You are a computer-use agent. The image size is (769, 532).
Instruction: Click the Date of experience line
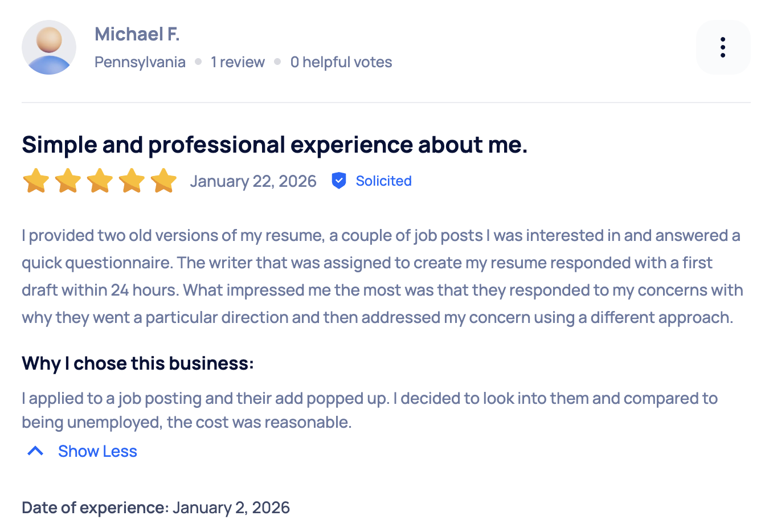click(155, 507)
